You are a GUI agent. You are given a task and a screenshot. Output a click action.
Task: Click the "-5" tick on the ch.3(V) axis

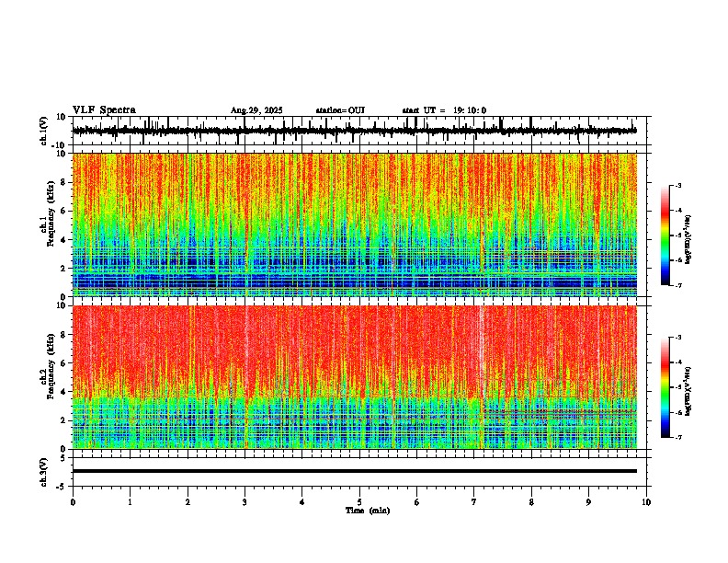click(x=62, y=487)
